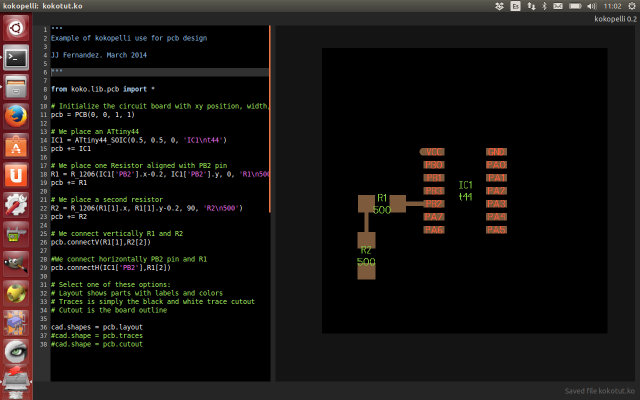Open the network indicator in top bar
This screenshot has width=640, height=400.
[531, 6]
